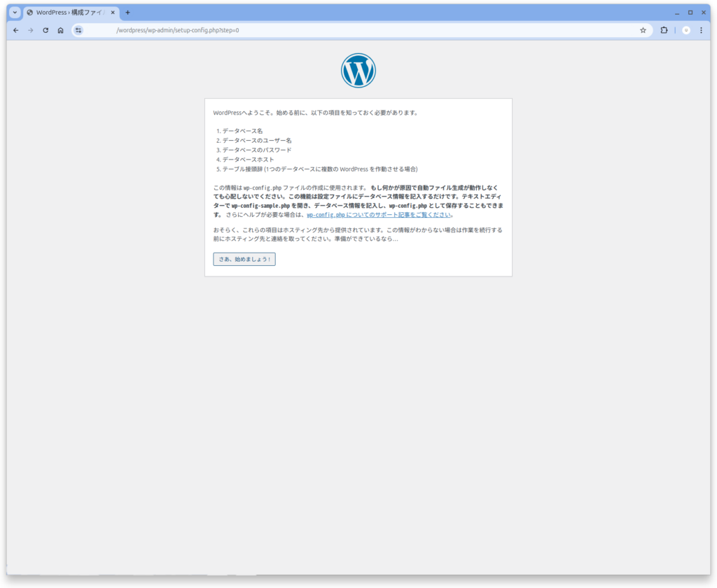Click the WordPress logo
The width and height of the screenshot is (717, 588).
(x=358, y=71)
